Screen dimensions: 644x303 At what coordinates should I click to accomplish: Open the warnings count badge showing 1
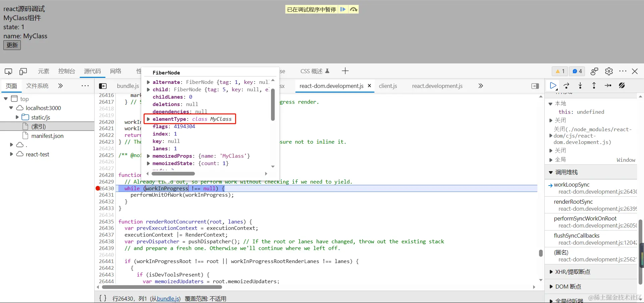(x=560, y=71)
